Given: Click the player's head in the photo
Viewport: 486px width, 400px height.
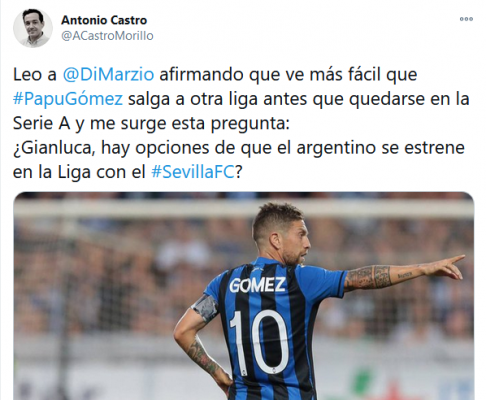Looking at the screenshot, I should click(x=281, y=234).
